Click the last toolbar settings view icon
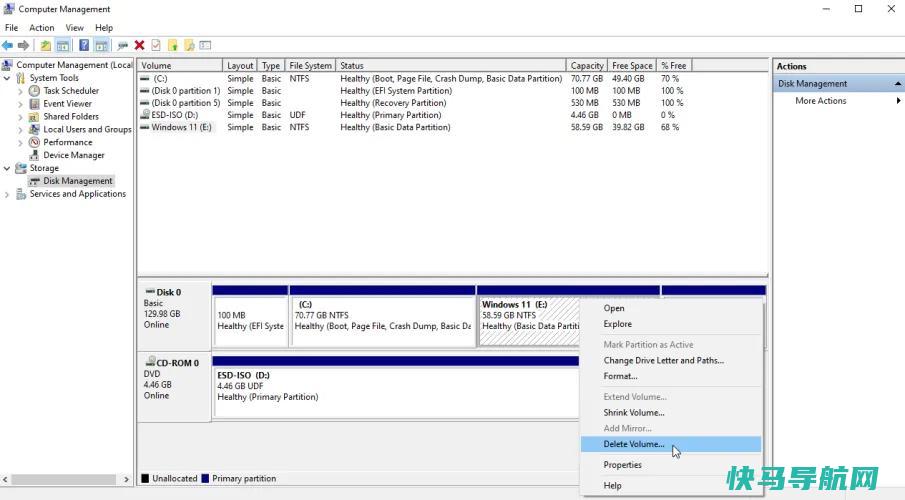The width and height of the screenshot is (905, 500). coord(205,45)
